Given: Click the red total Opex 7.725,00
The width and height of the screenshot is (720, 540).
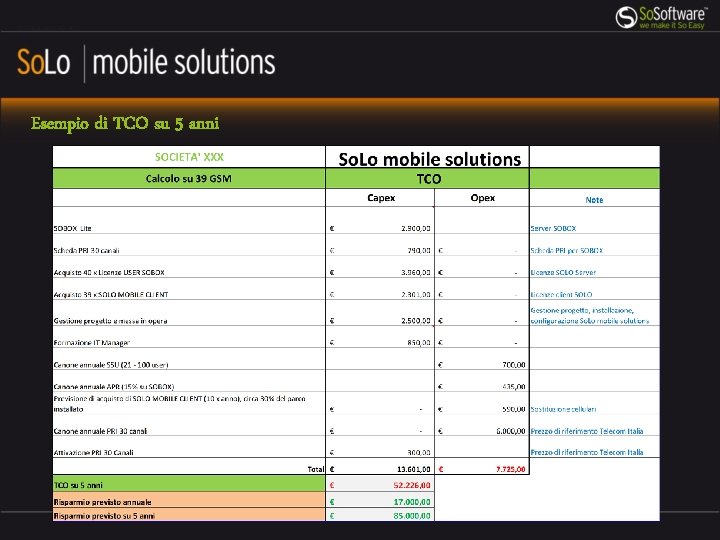Looking at the screenshot, I should pos(511,469).
